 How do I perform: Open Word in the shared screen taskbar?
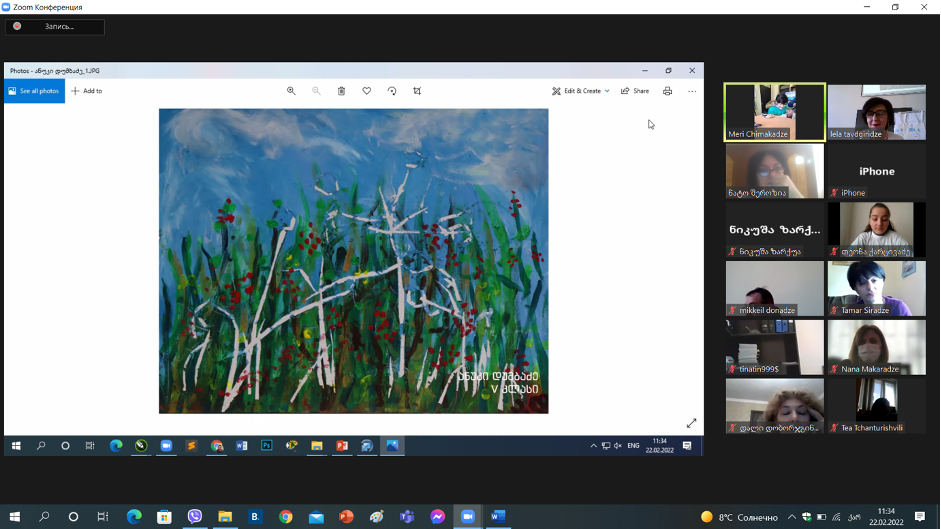click(x=242, y=446)
